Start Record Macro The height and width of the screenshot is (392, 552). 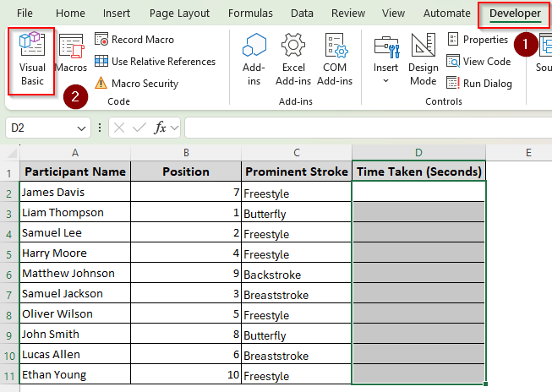(x=134, y=40)
